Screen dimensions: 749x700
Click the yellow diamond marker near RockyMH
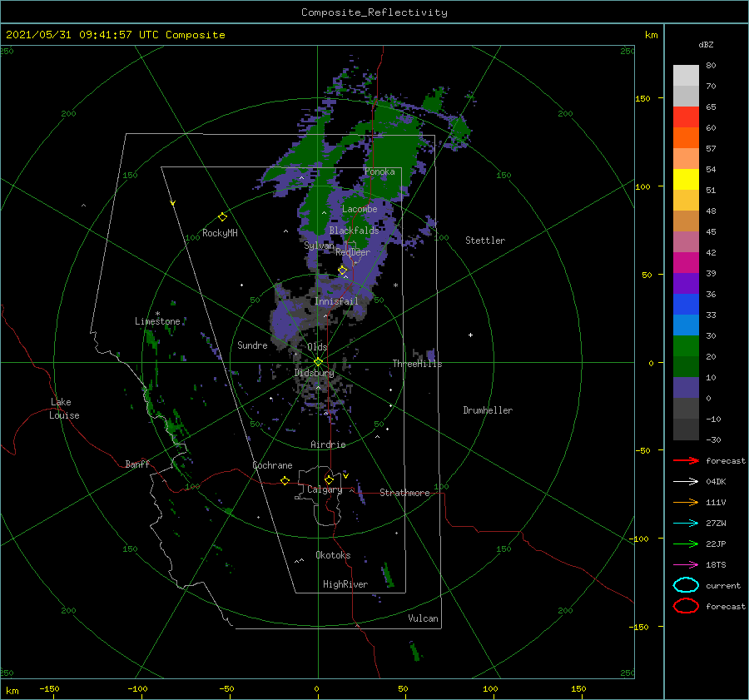[x=222, y=217]
